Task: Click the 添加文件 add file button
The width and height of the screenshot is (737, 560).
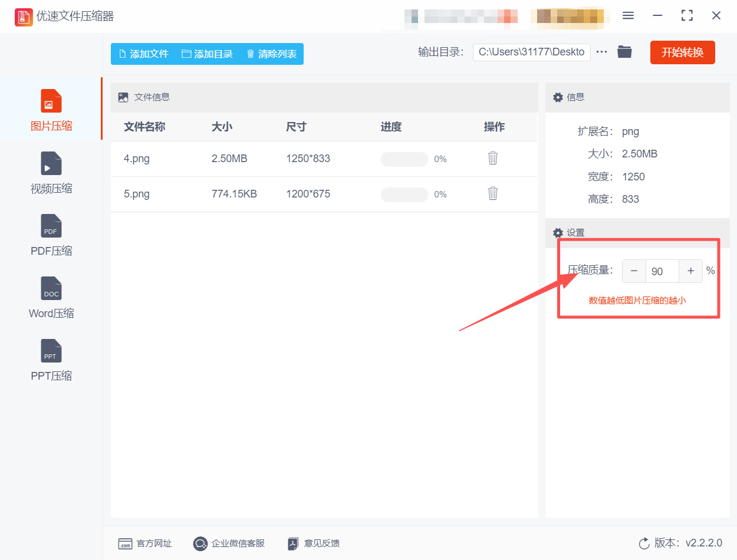Action: tap(144, 54)
